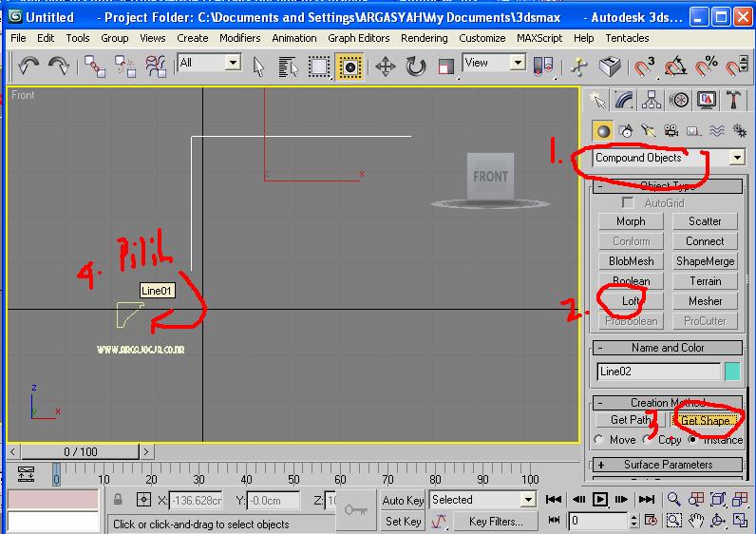Viewport: 756px width, 534px height.
Task: Open the MAXScript menu
Action: (539, 38)
